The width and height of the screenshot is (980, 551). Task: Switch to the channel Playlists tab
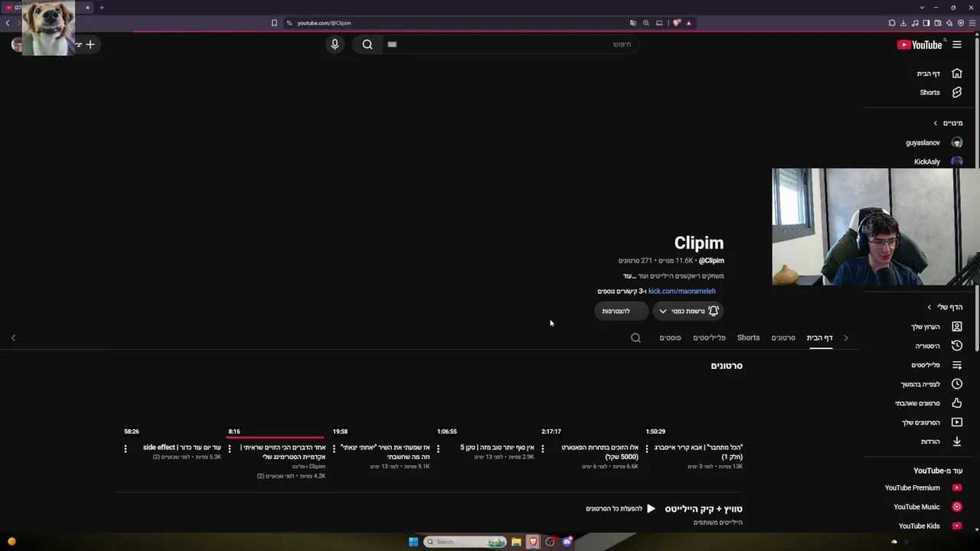(x=709, y=337)
